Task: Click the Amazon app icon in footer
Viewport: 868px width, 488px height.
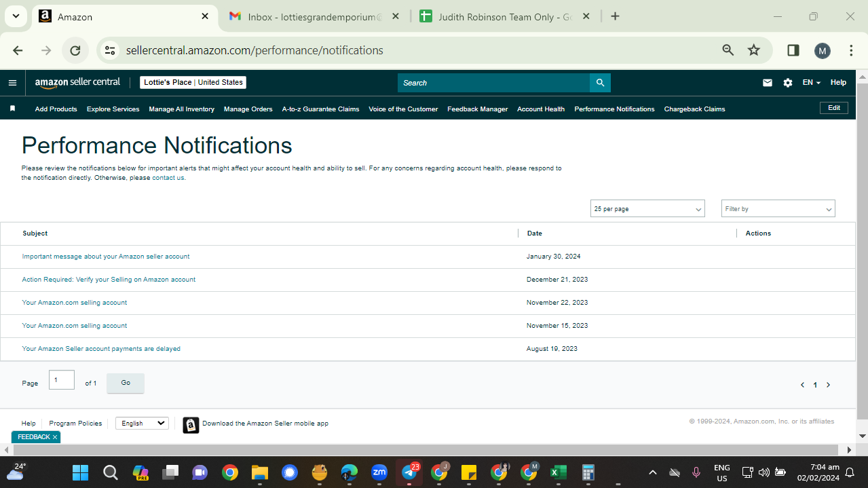Action: click(191, 425)
